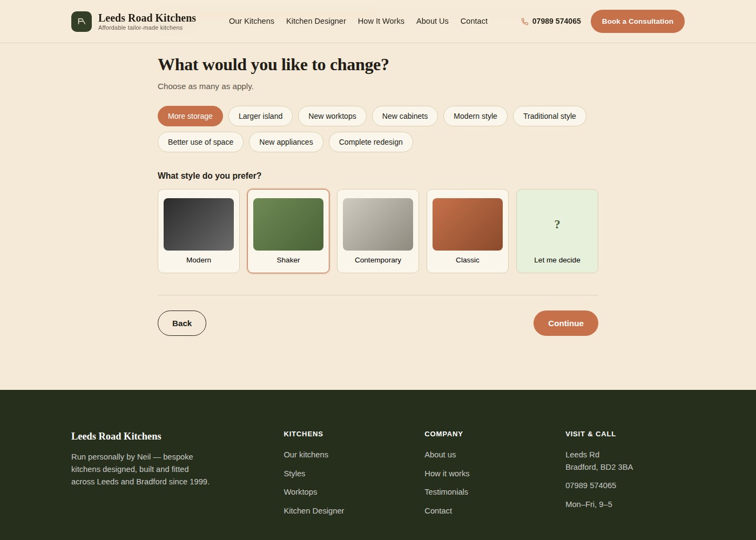Open the footer Styles link
756x540 pixels.
click(294, 474)
